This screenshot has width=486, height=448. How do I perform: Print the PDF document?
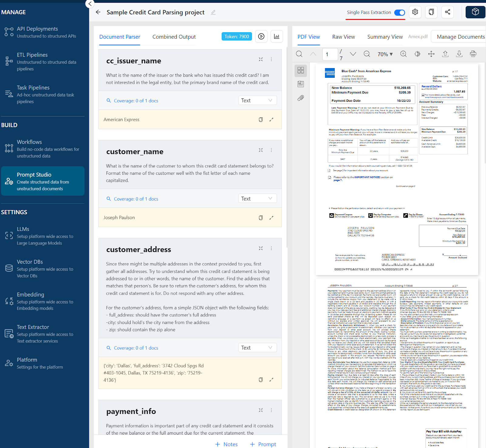[473, 54]
